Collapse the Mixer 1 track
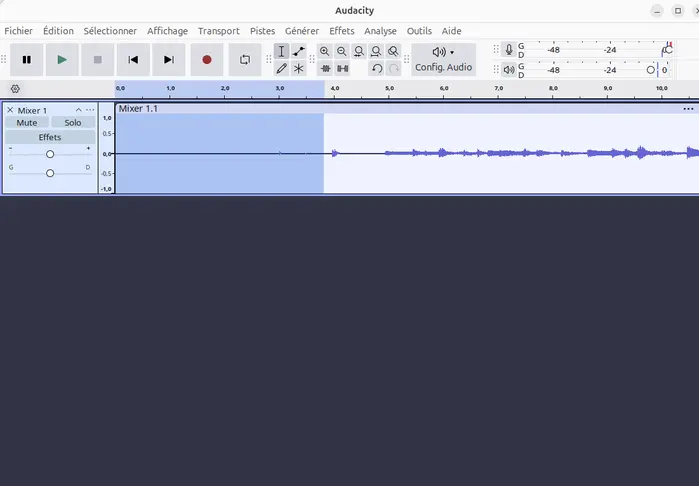Image resolution: width=699 pixels, height=486 pixels. (x=78, y=110)
